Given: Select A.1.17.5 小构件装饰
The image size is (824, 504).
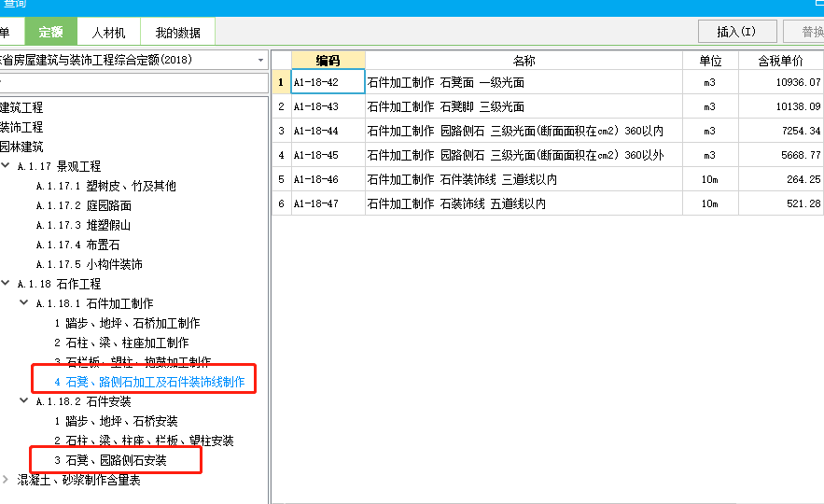Looking at the screenshot, I should click(x=90, y=264).
